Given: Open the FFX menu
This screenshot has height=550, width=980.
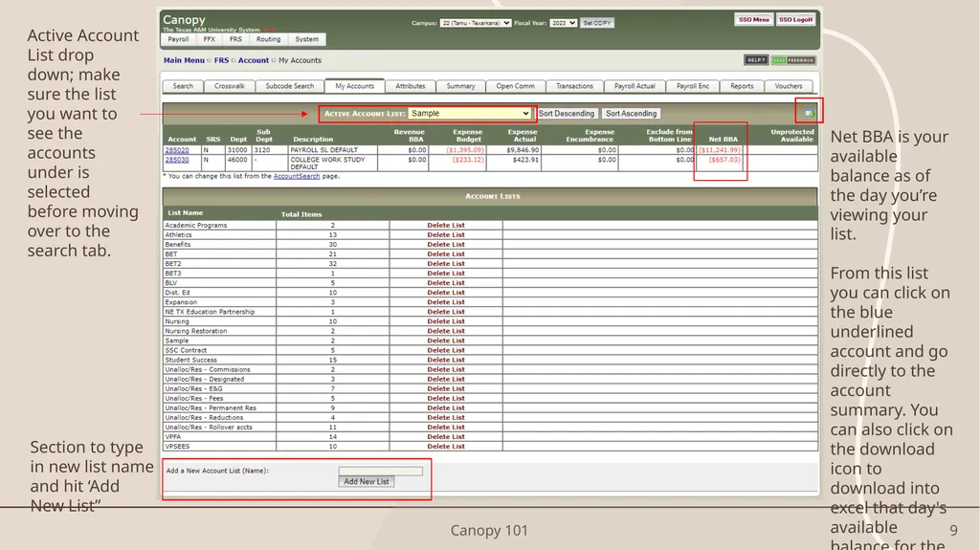Looking at the screenshot, I should click(210, 39).
